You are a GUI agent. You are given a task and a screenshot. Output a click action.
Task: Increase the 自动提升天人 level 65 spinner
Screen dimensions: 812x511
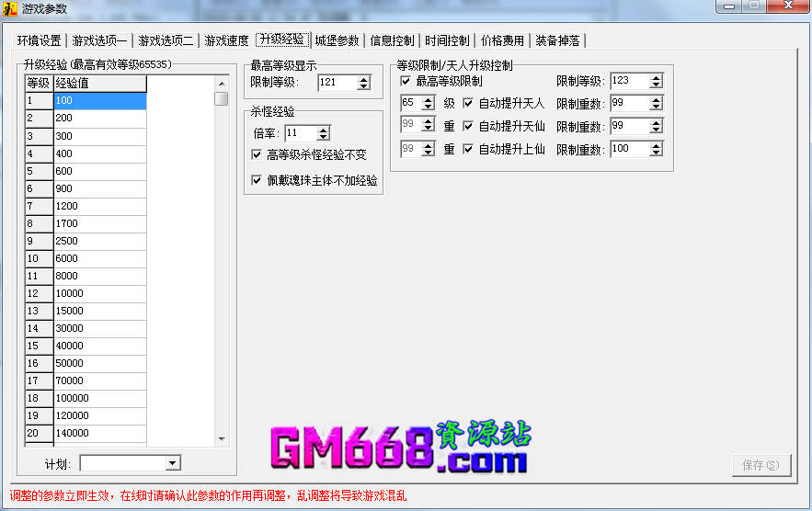point(428,99)
